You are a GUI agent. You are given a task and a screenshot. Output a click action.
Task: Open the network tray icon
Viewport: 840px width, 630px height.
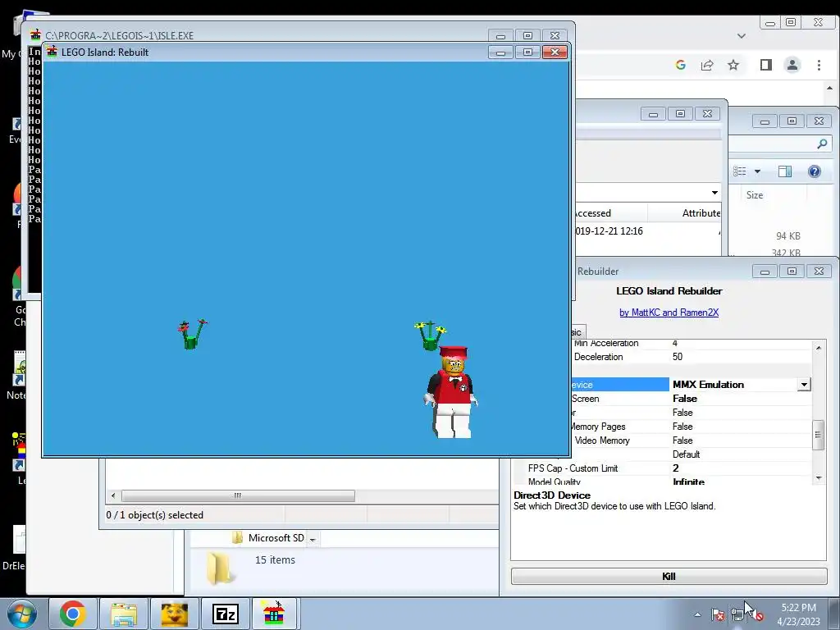[737, 614]
